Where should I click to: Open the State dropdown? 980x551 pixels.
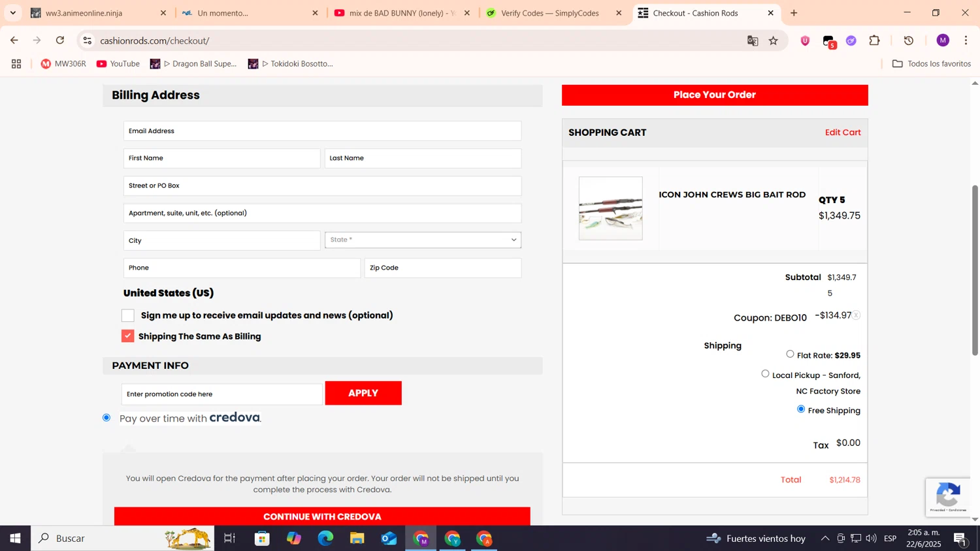click(x=423, y=240)
